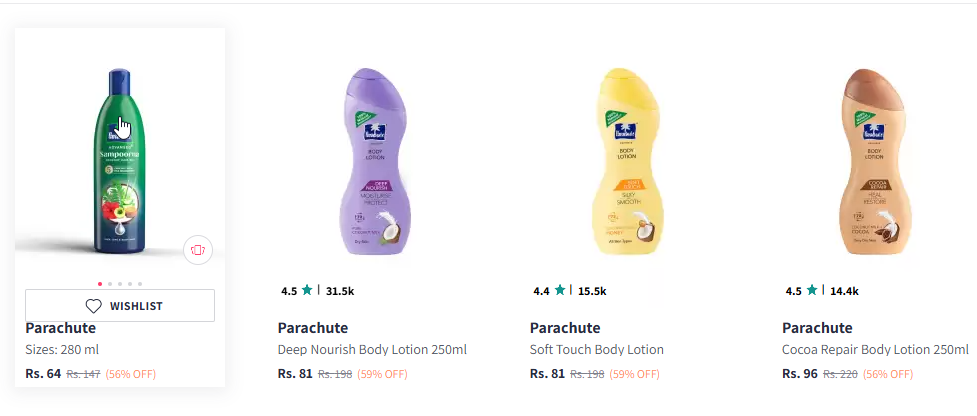
Task: Click the view similar products icon
Action: (198, 250)
